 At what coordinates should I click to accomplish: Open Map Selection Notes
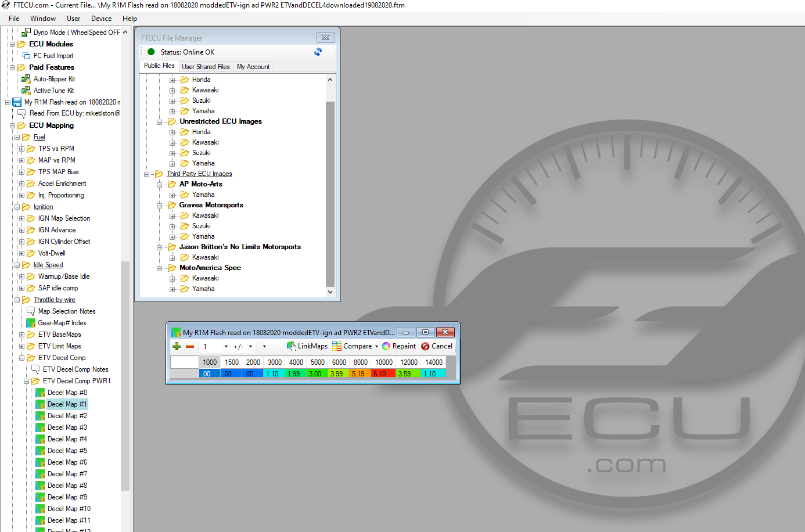tap(67, 311)
